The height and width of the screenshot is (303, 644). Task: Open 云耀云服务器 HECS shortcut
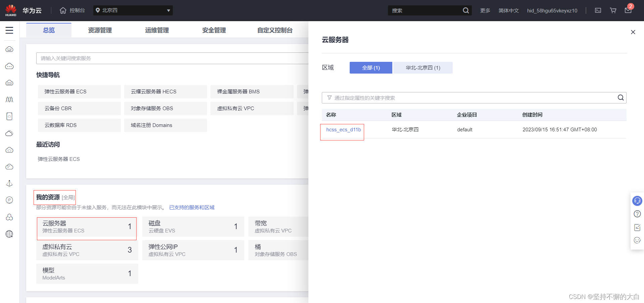pos(165,91)
